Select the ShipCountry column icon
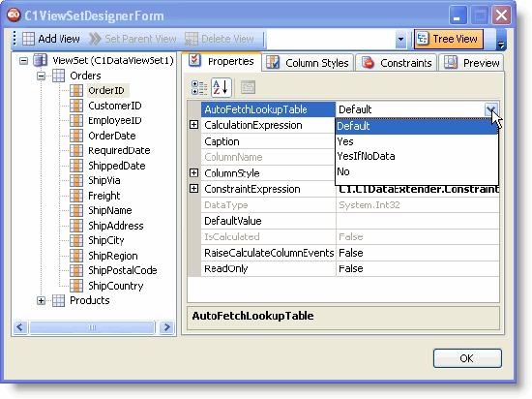Screen dimensions: 532x399 76,286
